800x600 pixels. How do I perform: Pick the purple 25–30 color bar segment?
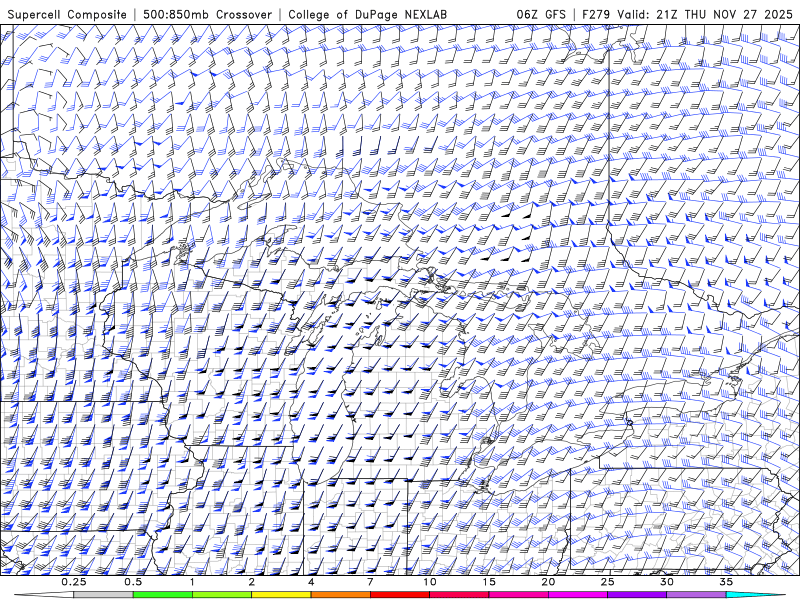(x=637, y=595)
